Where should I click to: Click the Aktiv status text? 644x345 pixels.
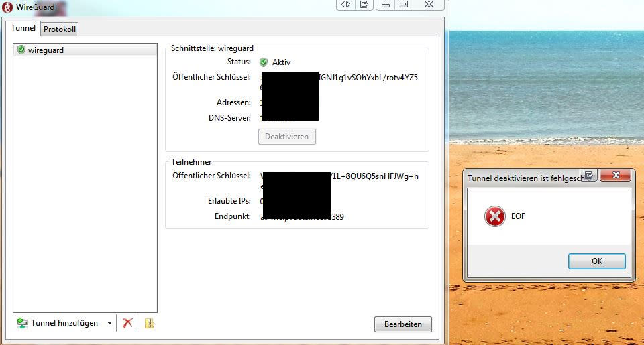(x=281, y=62)
